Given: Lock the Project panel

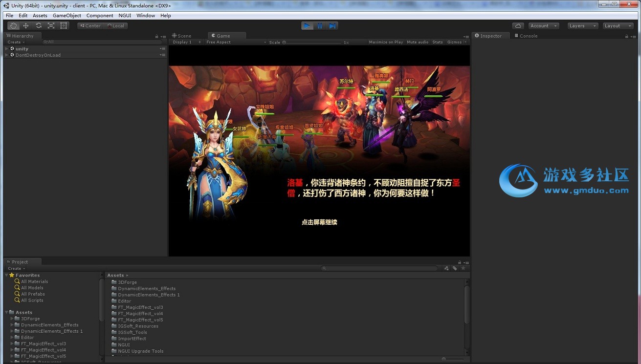Looking at the screenshot, I should tap(460, 262).
